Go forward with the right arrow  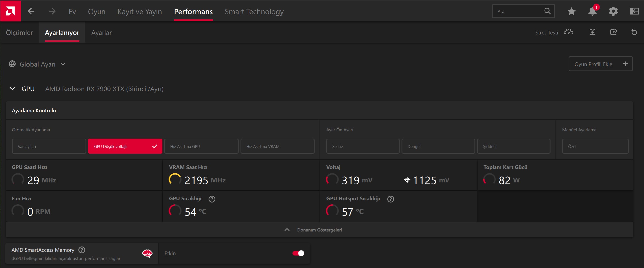click(52, 11)
